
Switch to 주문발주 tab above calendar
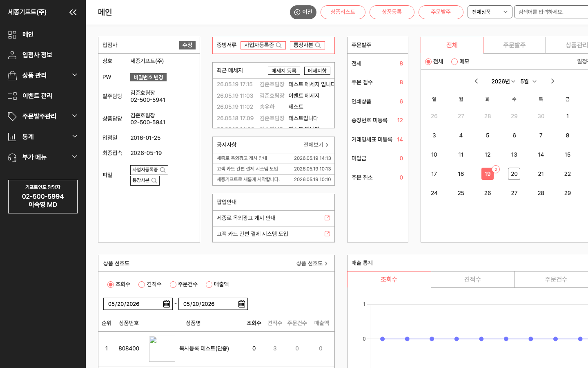[x=514, y=45]
